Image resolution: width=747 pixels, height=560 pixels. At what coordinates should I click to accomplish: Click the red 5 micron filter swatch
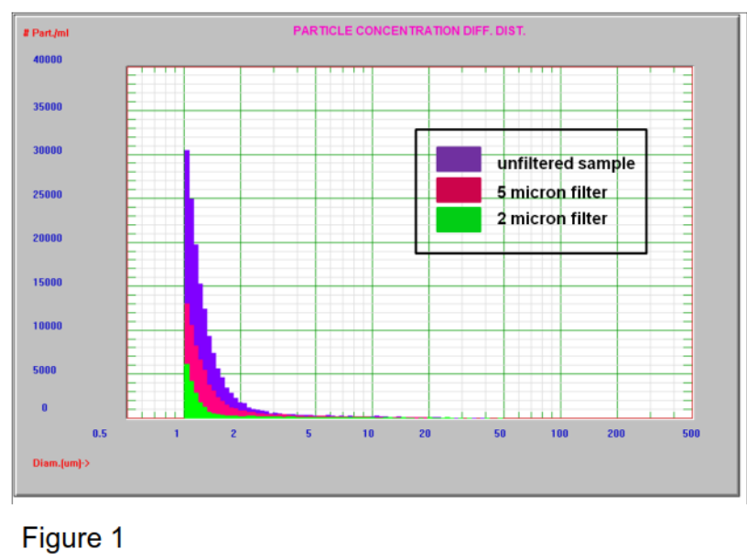tap(459, 190)
